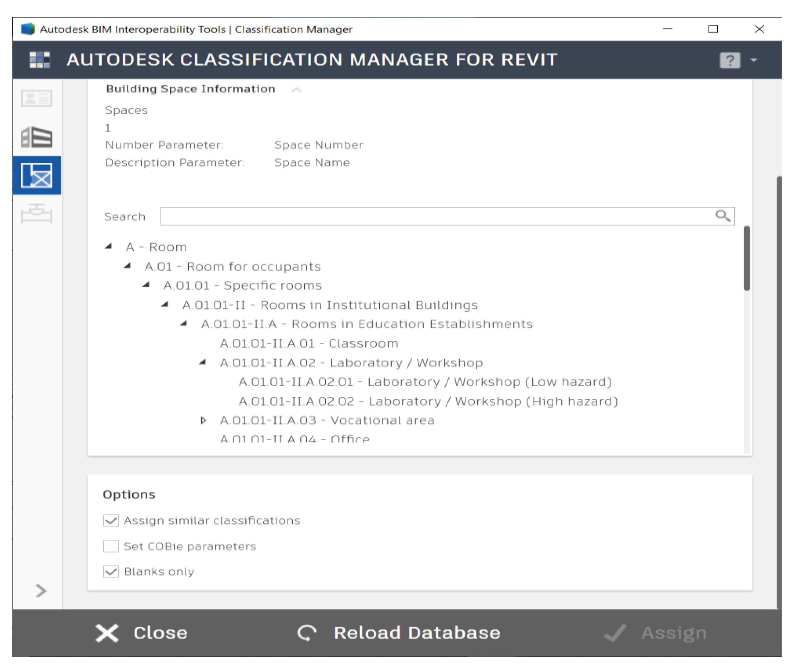Enable Set COBie parameters checkbox

111,546
